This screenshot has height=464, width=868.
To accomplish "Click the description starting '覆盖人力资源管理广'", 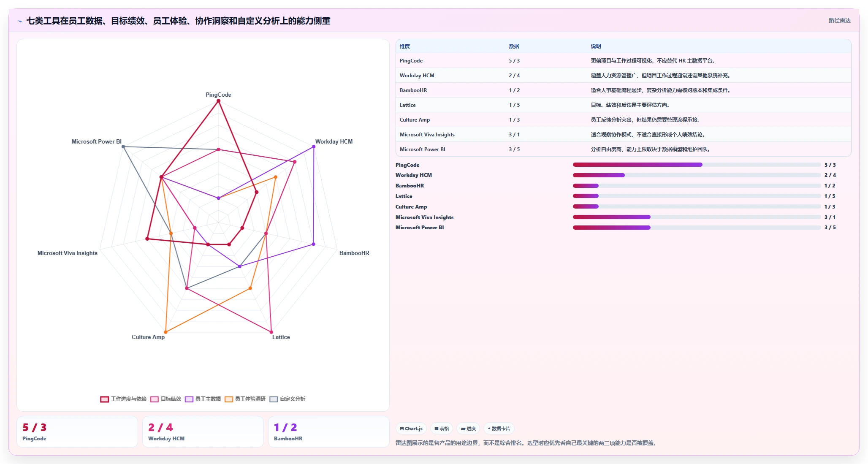I will click(x=662, y=76).
